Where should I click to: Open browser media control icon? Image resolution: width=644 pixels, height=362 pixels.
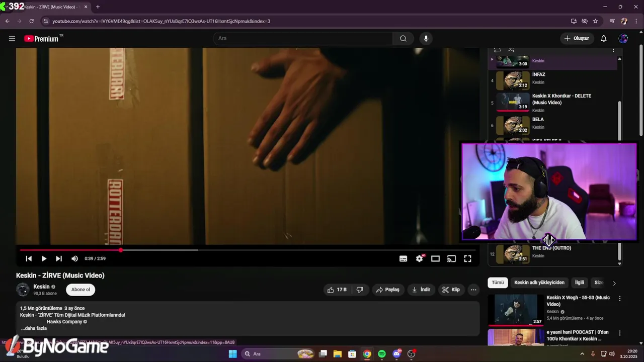pos(612,21)
